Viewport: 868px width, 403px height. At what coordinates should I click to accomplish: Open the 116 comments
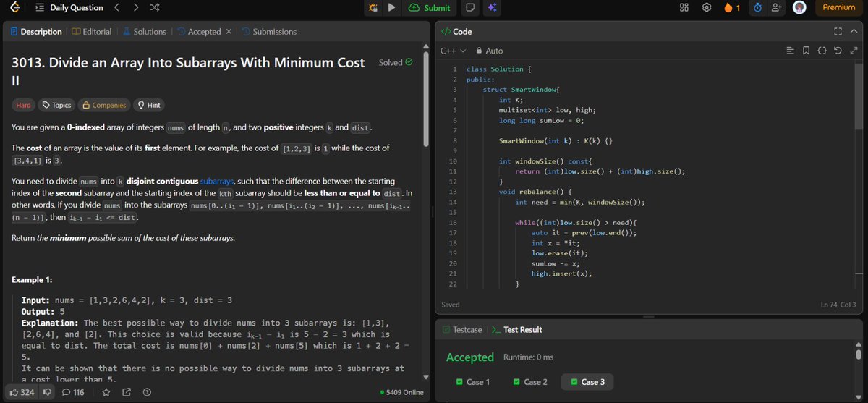pos(74,392)
